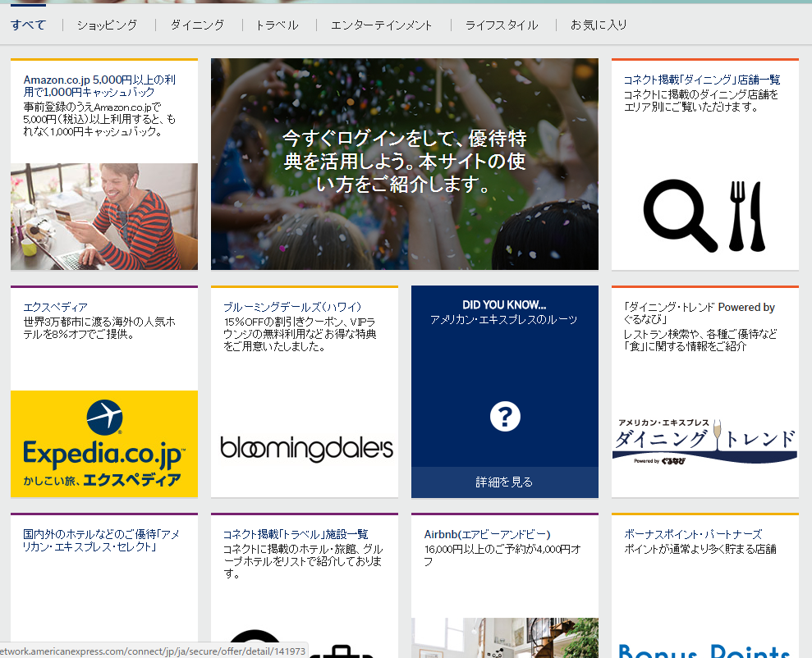The width and height of the screenshot is (812, 658).
Task: Open the ブルーミングデールズ(ハワイ) offer title
Action: point(292,308)
